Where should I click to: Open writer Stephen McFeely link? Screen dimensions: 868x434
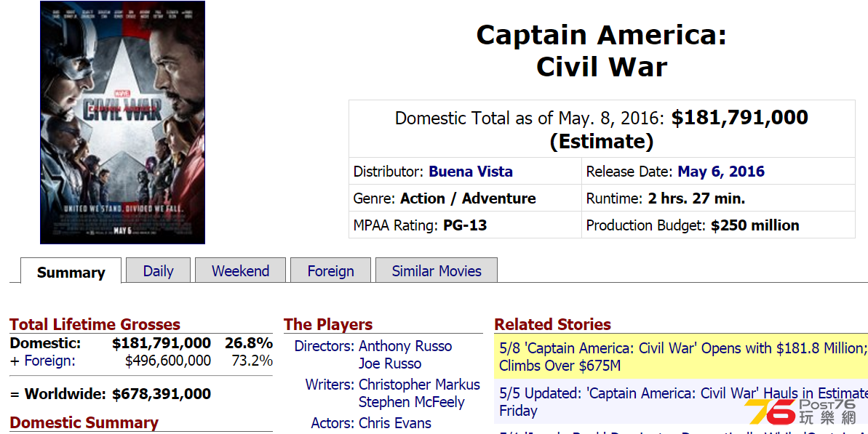coord(411,402)
